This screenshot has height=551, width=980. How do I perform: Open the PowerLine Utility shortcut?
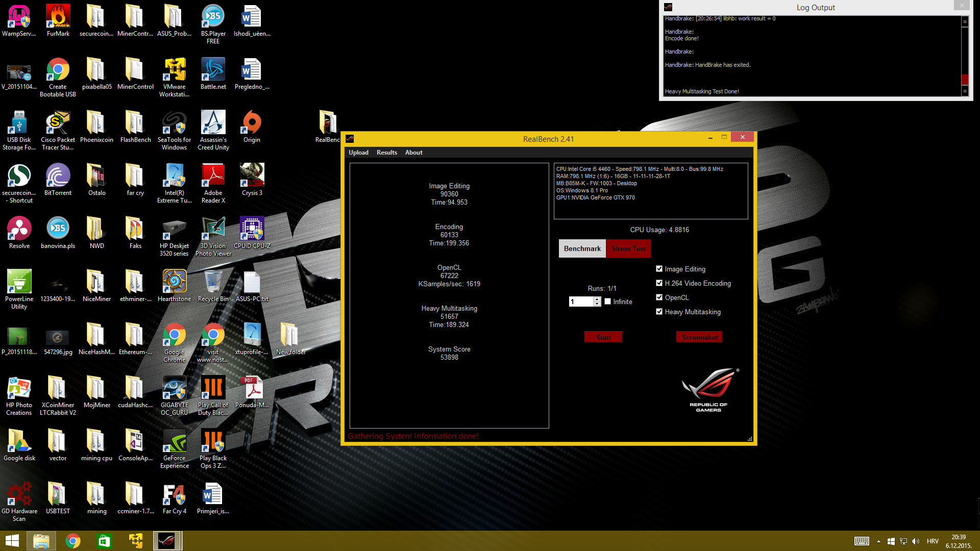[x=19, y=289]
